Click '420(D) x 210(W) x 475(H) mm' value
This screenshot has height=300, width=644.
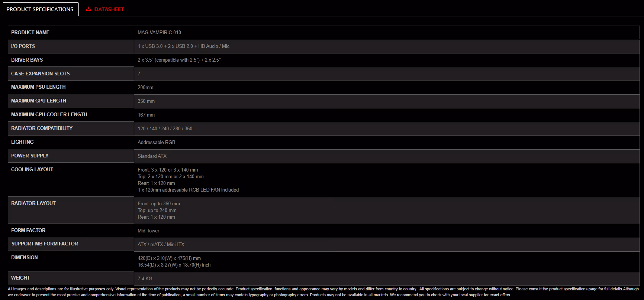169,258
